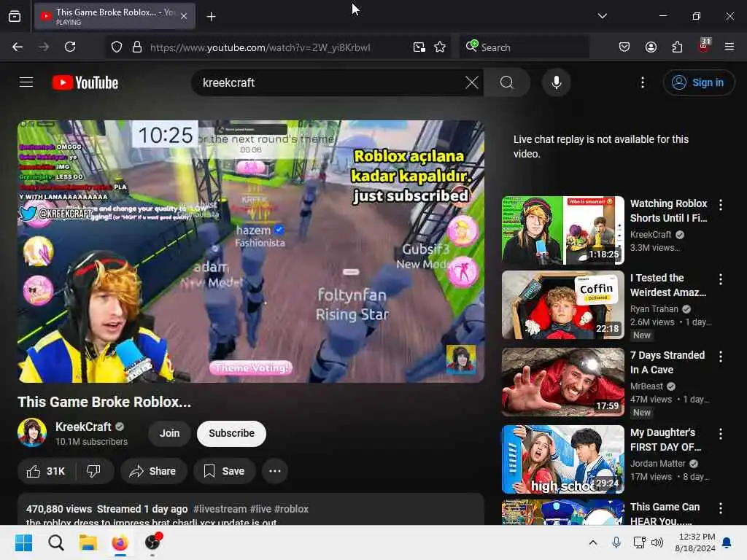
Task: Open 'My Daughter's FIRST DAY OF...' thumbnail
Action: pos(562,459)
